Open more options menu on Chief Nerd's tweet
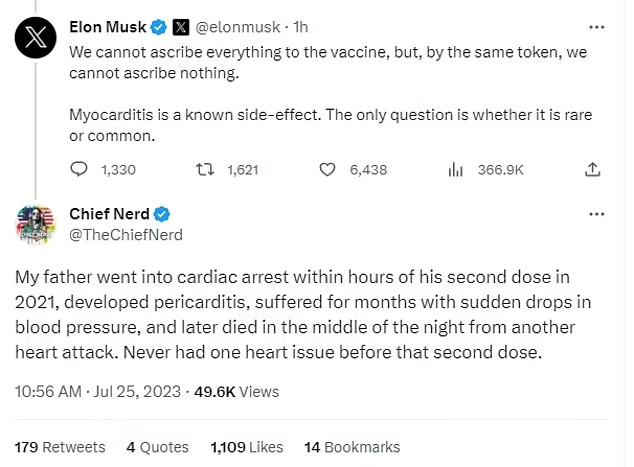Screen dimensions: 634x467 [597, 215]
